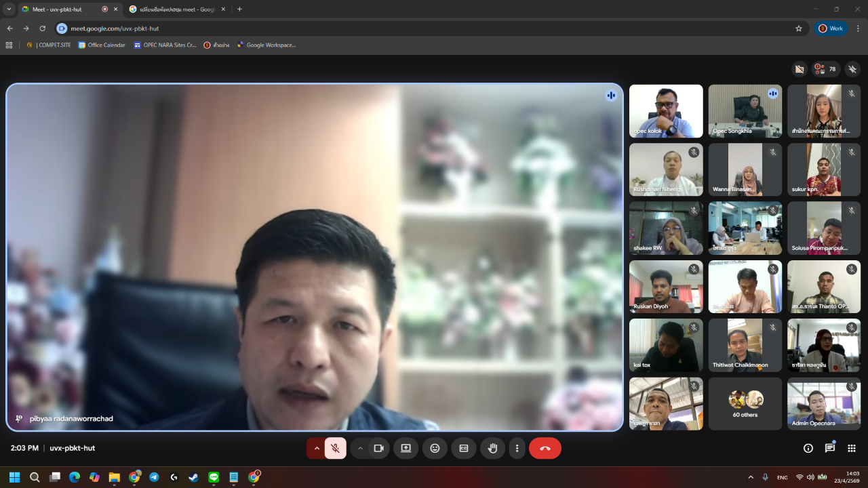Expand video settings arrow beside the camera

[x=360, y=448]
